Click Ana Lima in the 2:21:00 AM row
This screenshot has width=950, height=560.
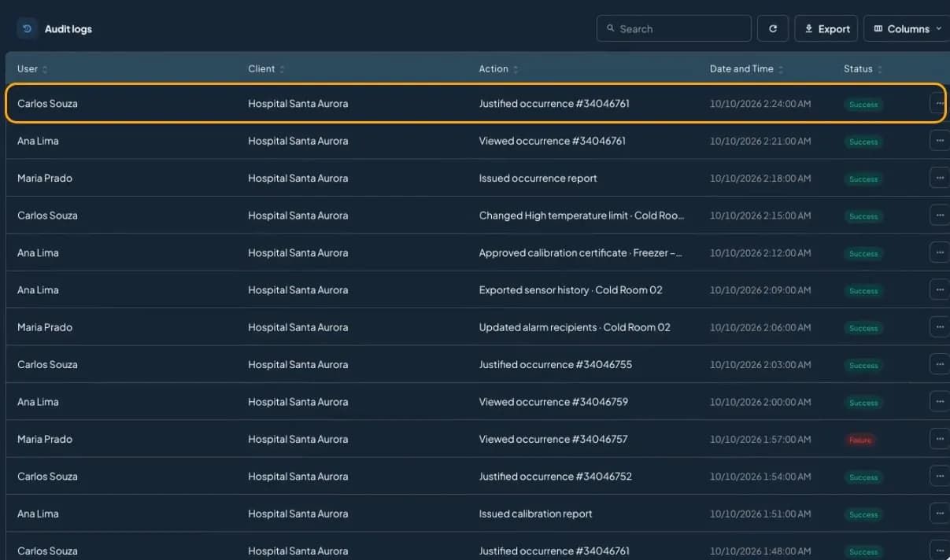pos(38,141)
